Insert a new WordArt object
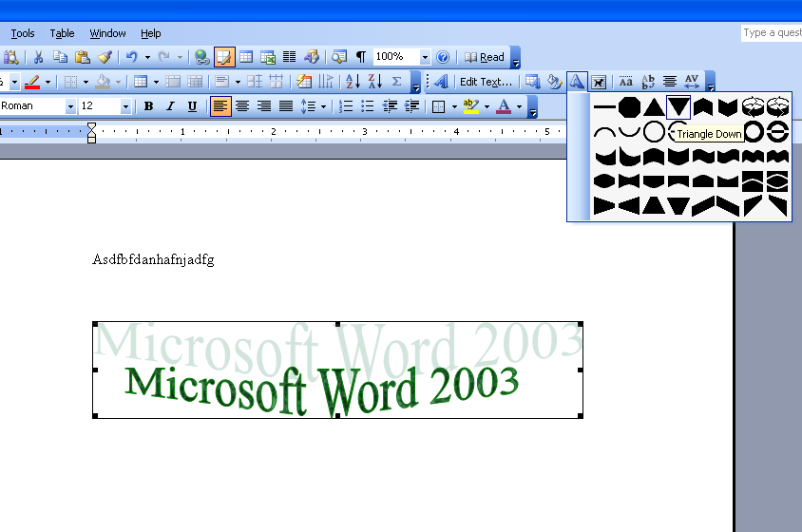Screen dimensions: 802x532 pyautogui.click(x=441, y=82)
